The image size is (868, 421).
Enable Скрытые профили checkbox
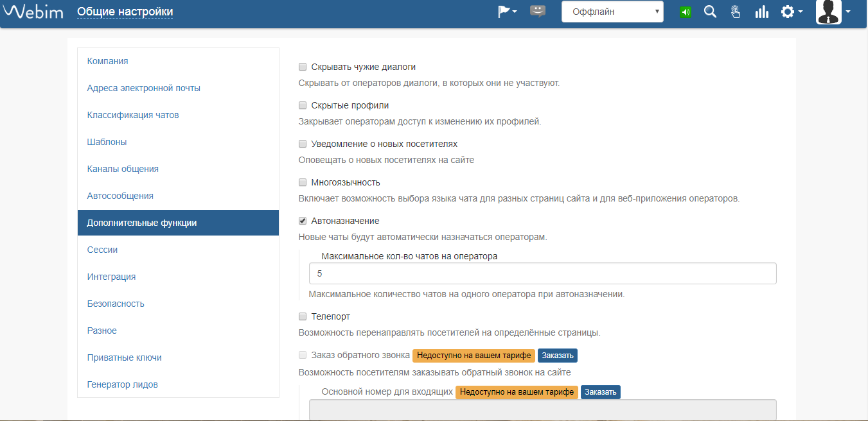pos(303,105)
